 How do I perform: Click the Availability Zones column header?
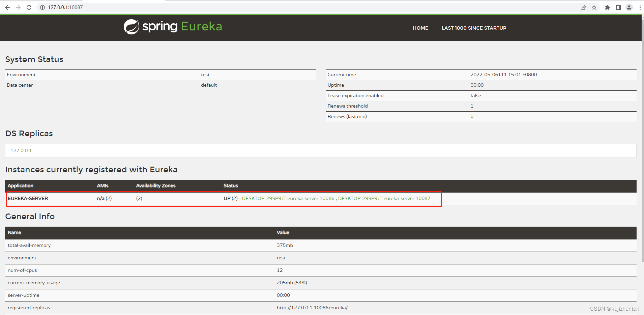coord(156,185)
